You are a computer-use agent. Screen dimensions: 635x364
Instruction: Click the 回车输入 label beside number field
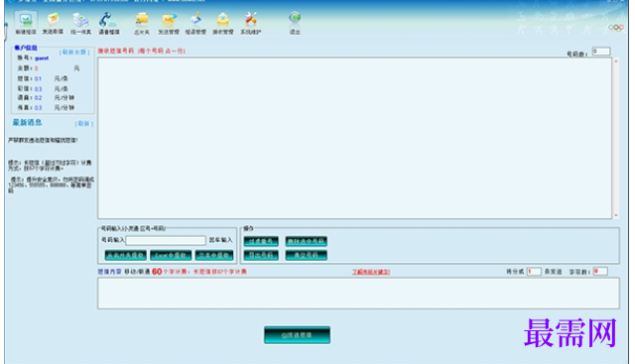[220, 240]
